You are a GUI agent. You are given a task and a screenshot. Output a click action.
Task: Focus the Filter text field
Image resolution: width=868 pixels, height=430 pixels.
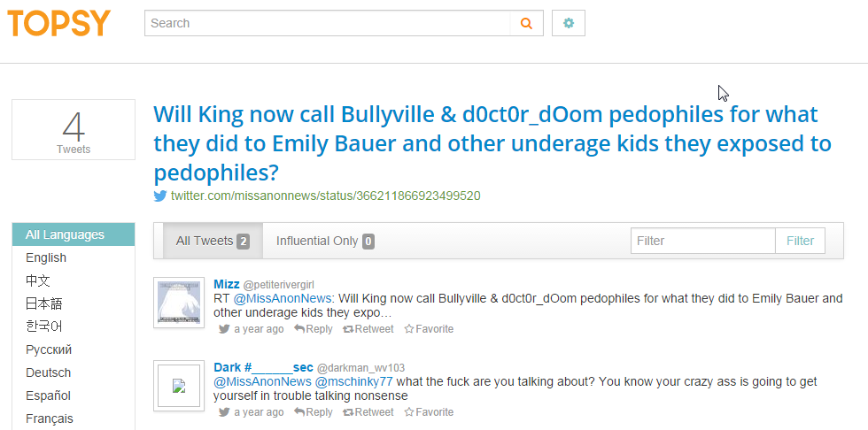point(702,241)
